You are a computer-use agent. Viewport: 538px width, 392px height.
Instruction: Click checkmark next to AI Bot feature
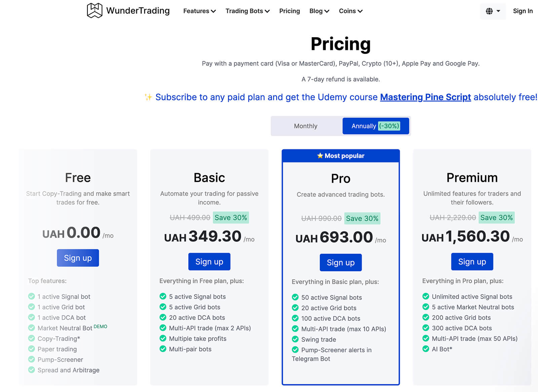coord(426,349)
